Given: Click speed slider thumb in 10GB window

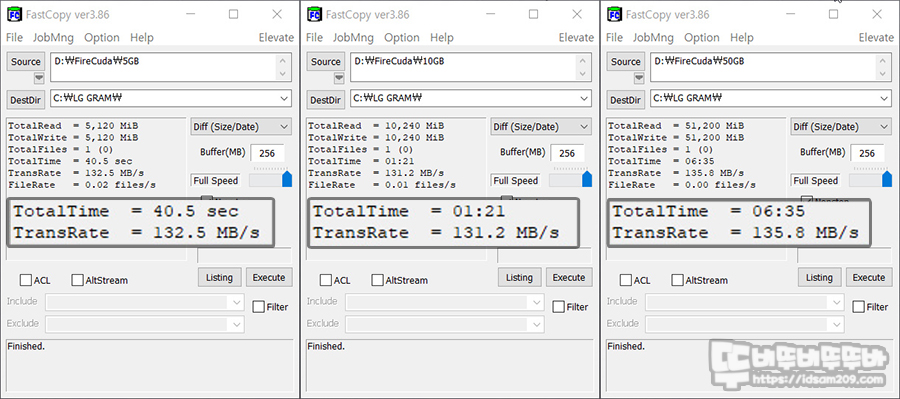Looking at the screenshot, I should tap(587, 179).
